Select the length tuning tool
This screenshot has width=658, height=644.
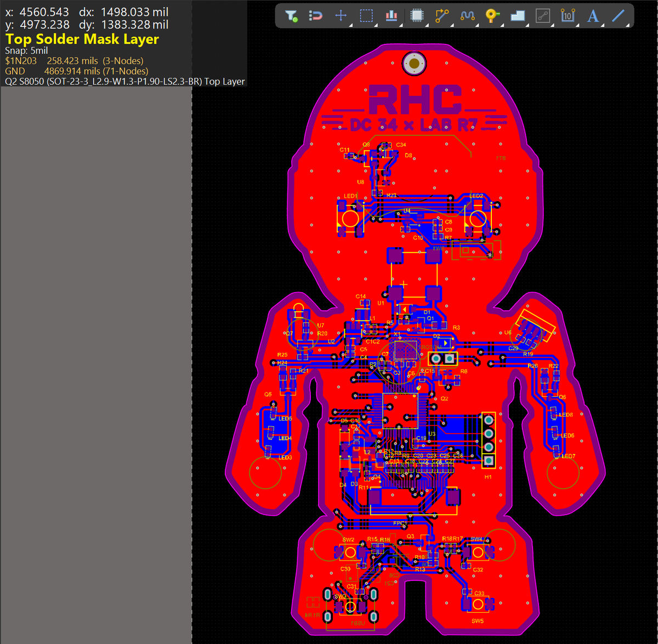tap(467, 16)
